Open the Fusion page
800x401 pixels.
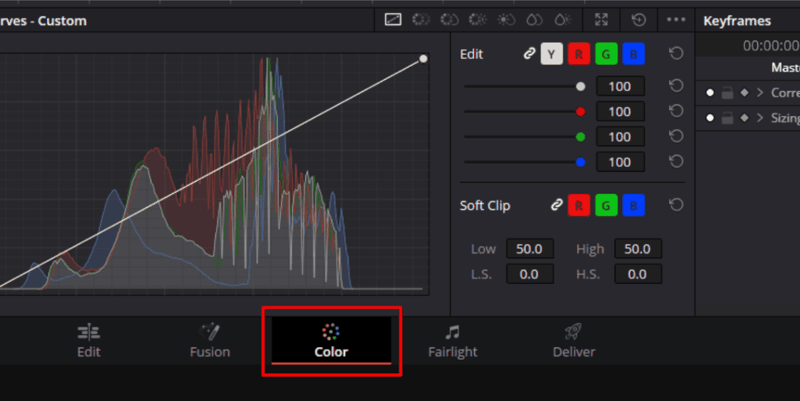pos(210,341)
